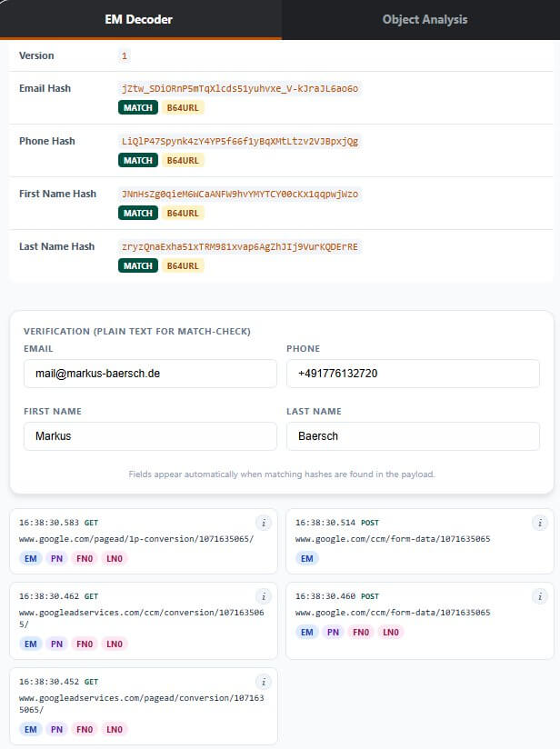This screenshot has width=560, height=749.
Task: Open info icon for 16:38:30.452 GET request
Action: pos(264,682)
